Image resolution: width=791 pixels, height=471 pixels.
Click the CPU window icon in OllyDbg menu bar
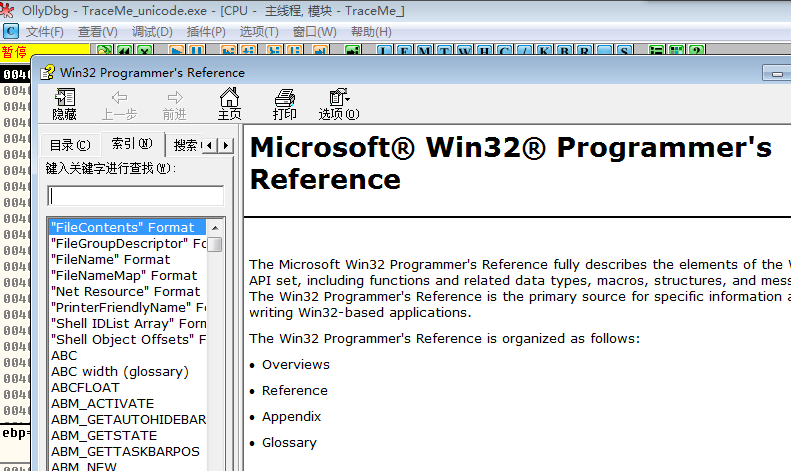coord(11,31)
